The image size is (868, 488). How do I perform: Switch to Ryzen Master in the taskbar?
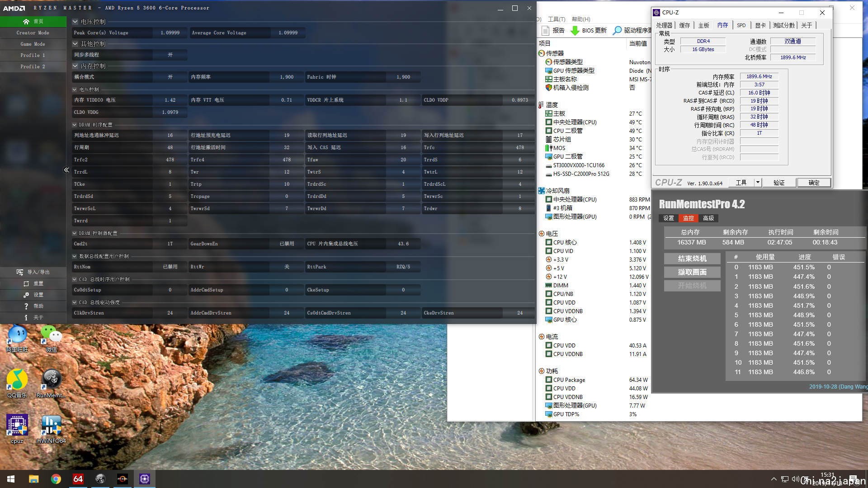click(122, 479)
